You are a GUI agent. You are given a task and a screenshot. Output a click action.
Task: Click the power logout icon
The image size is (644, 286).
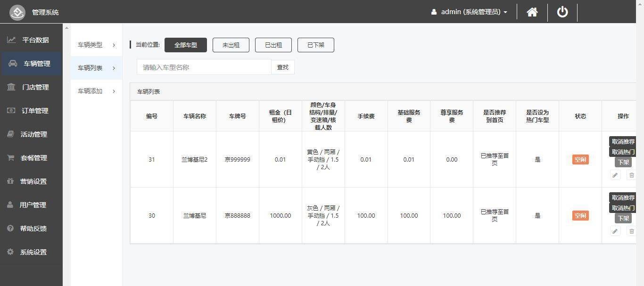tap(562, 12)
